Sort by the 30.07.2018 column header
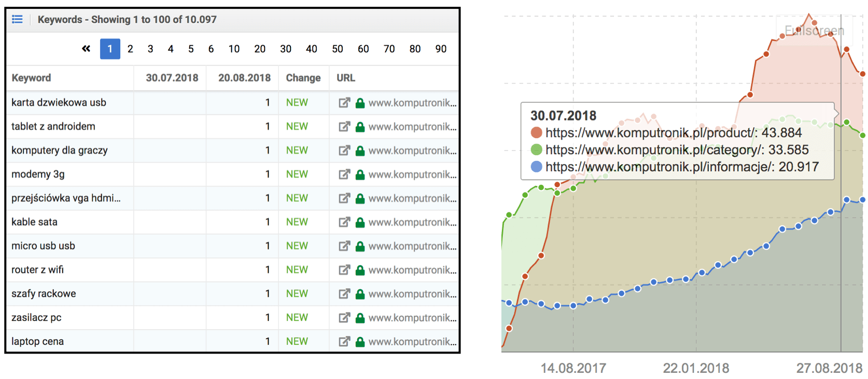The height and width of the screenshot is (379, 868). click(172, 78)
